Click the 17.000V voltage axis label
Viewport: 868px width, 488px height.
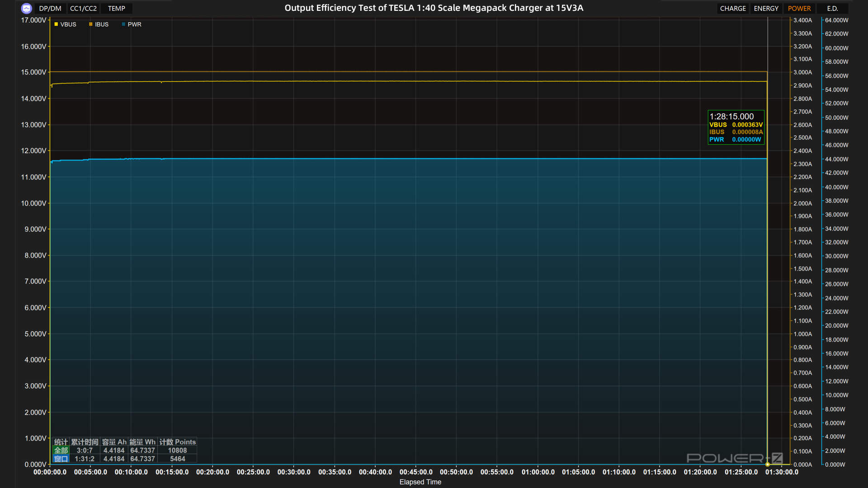tap(33, 20)
